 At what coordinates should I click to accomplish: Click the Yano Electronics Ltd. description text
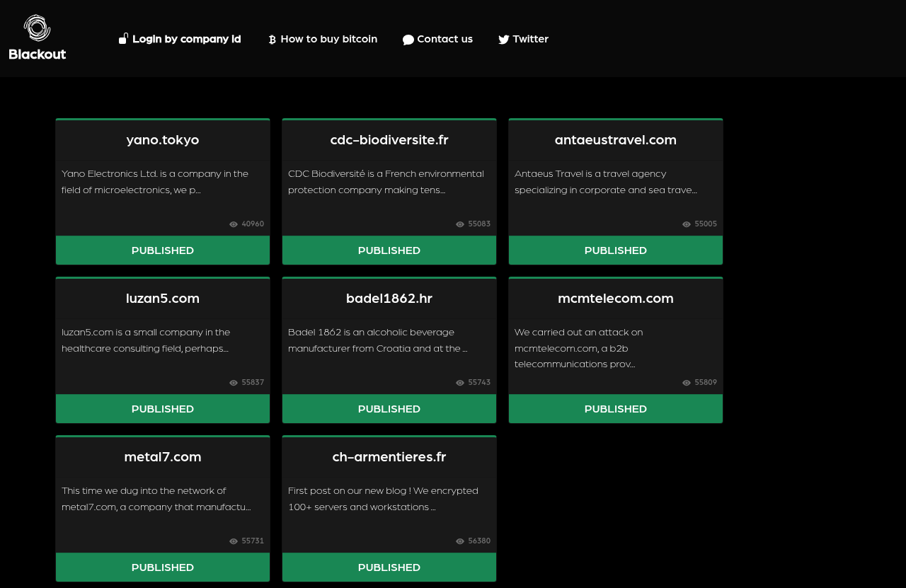click(155, 182)
